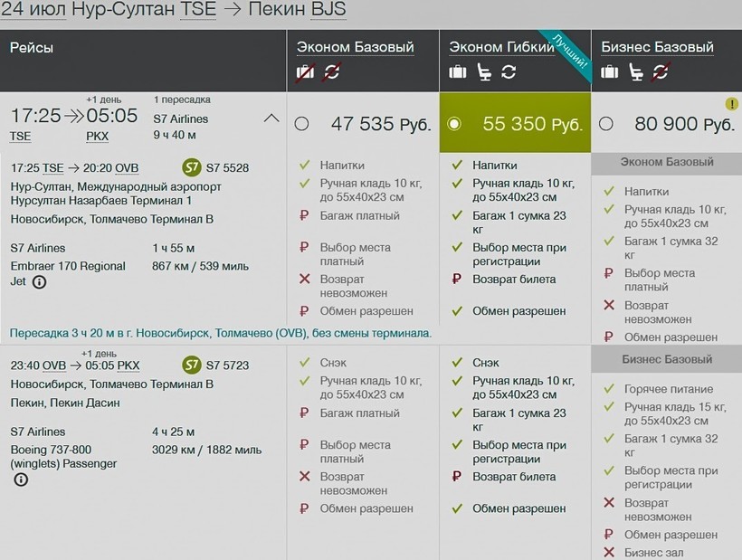Click the exchange arrows icon under Эконом Гибкий
Viewport: 742px width, 560px height.
509,72
